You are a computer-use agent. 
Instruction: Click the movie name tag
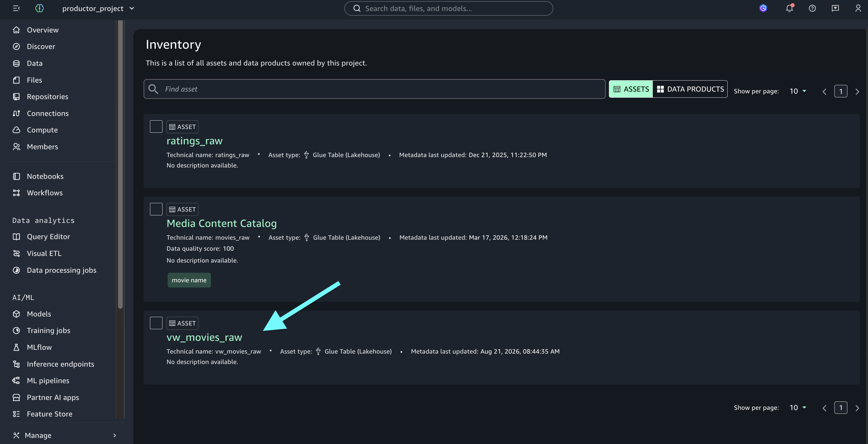pyautogui.click(x=189, y=280)
